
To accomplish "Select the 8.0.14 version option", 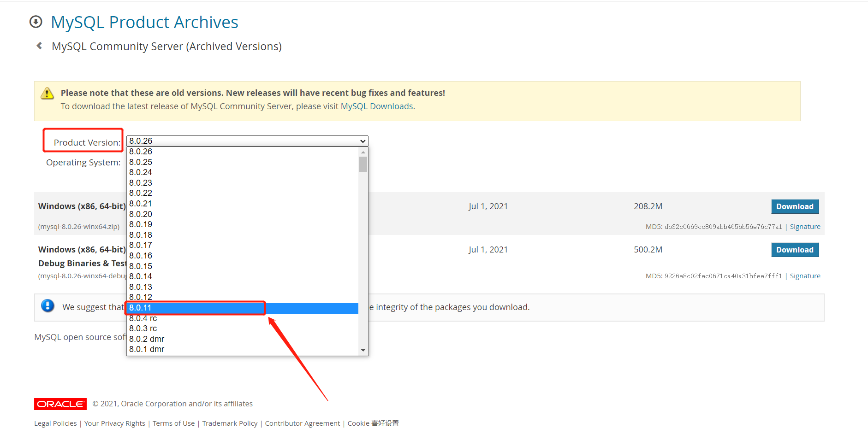I will pyautogui.click(x=243, y=276).
